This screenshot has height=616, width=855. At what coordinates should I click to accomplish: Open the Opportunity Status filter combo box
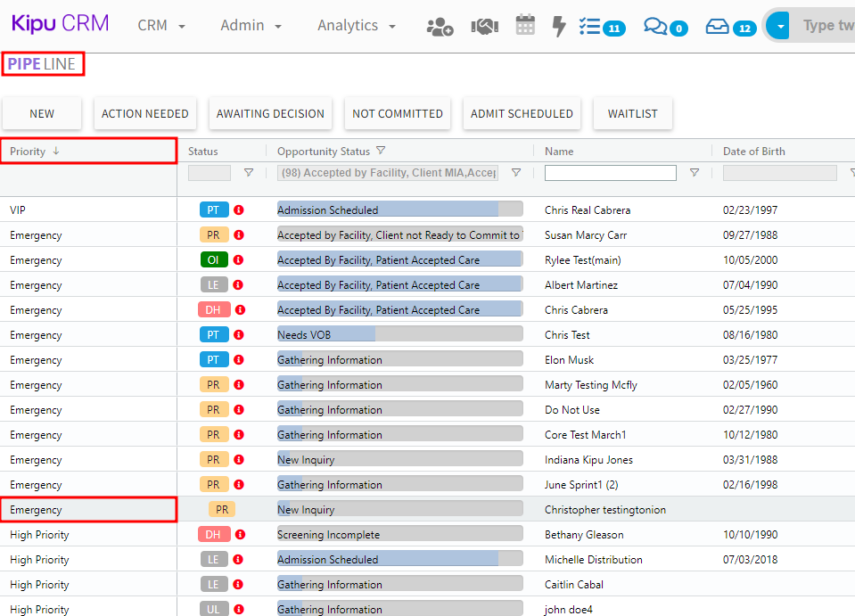point(388,173)
